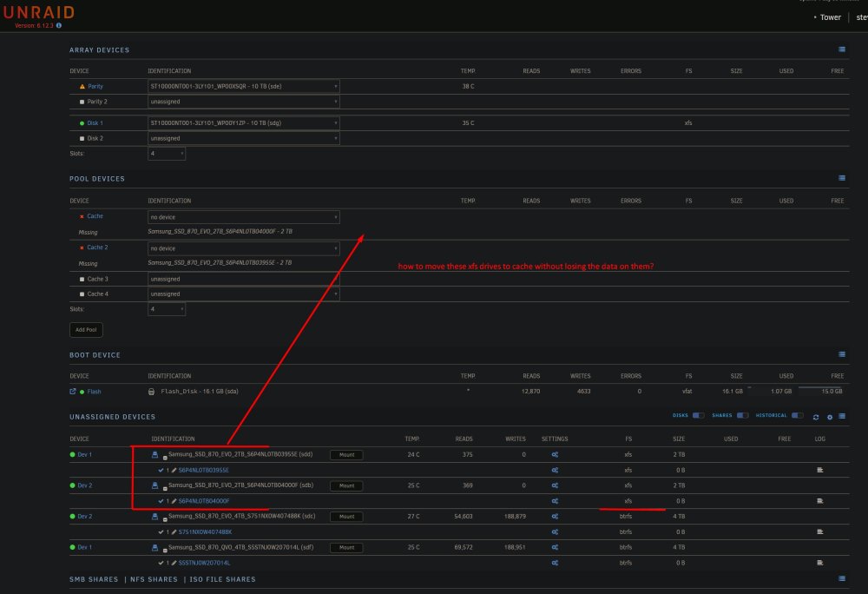Screen dimensions: 868x594
Task: Mount the Samsung 870 EVO 2TB (sdb)
Action: tap(346, 486)
